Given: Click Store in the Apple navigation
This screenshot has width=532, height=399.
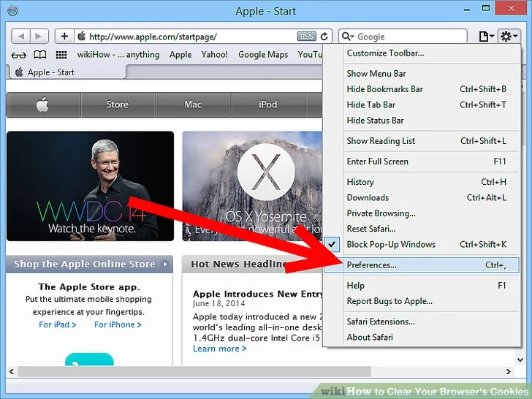Looking at the screenshot, I should click(x=118, y=104).
